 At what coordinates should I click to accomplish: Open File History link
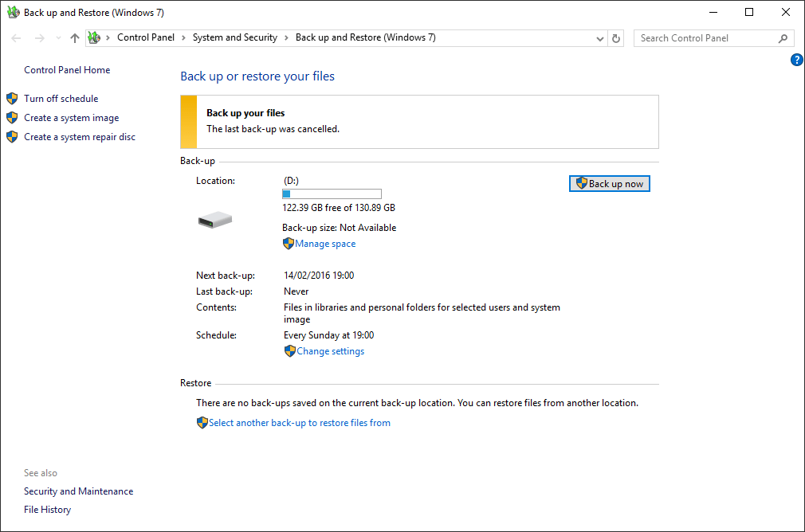tap(47, 510)
